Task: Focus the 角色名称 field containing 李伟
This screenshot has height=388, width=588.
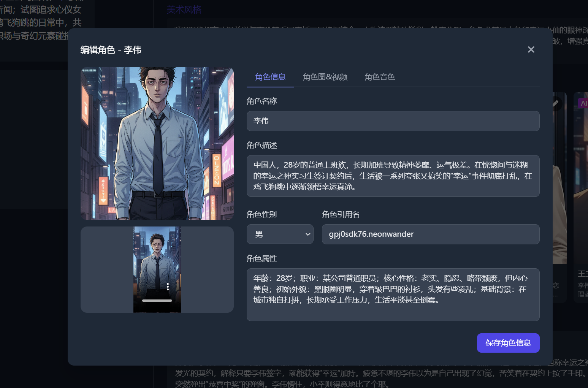Action: click(x=393, y=121)
